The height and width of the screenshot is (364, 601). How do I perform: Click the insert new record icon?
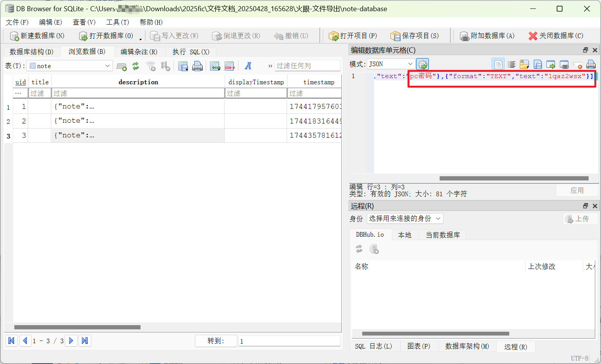point(215,66)
